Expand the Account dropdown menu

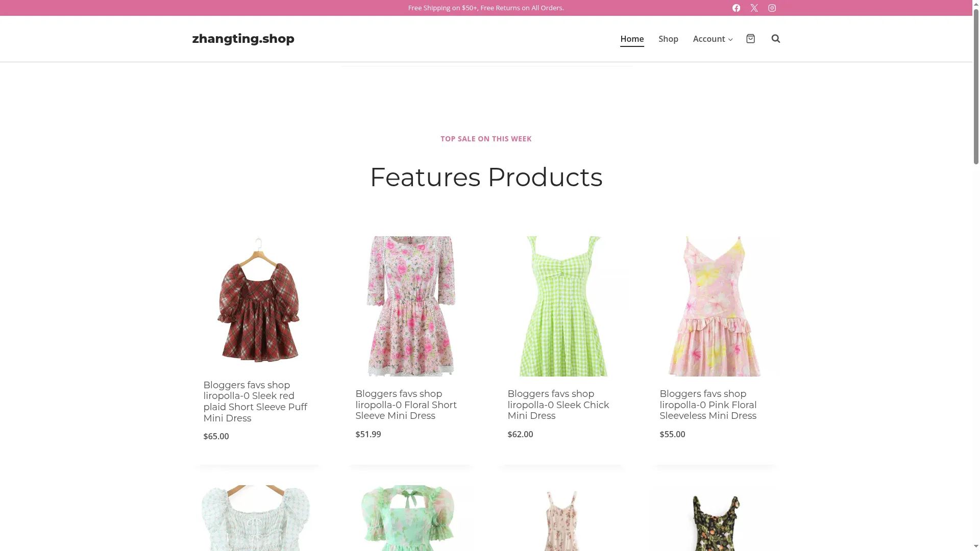pos(713,39)
